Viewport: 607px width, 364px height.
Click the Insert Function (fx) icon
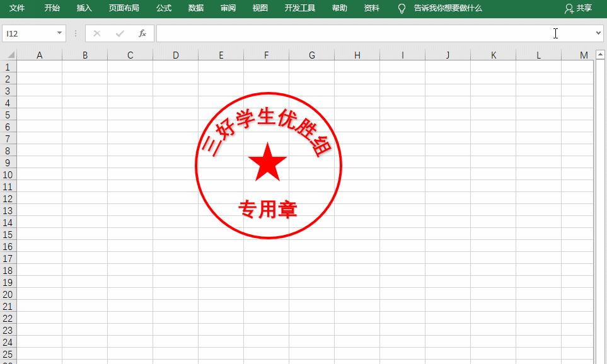point(141,33)
